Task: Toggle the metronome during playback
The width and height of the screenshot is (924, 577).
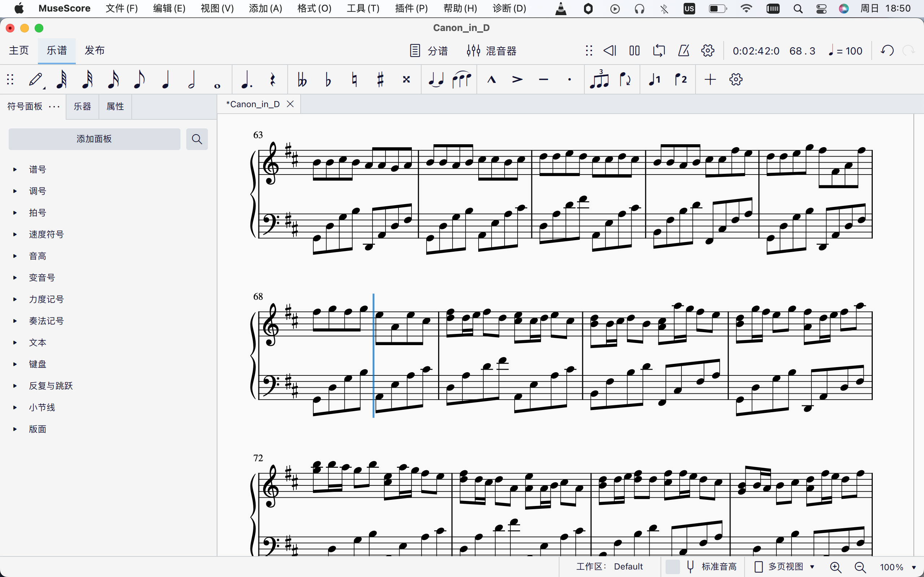Action: point(684,51)
